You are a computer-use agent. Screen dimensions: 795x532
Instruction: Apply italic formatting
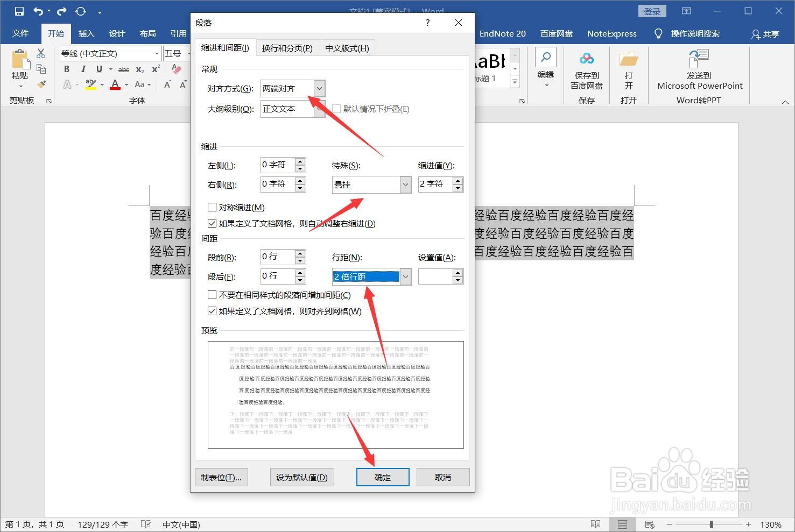click(83, 69)
